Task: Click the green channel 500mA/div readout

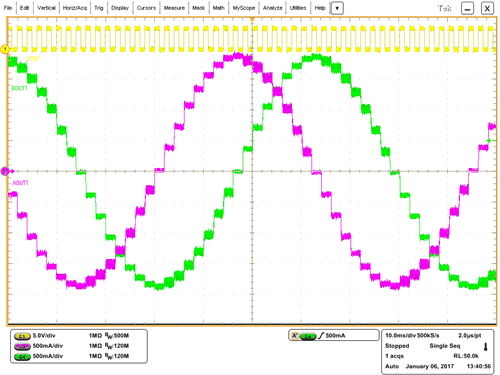Action: point(48,356)
